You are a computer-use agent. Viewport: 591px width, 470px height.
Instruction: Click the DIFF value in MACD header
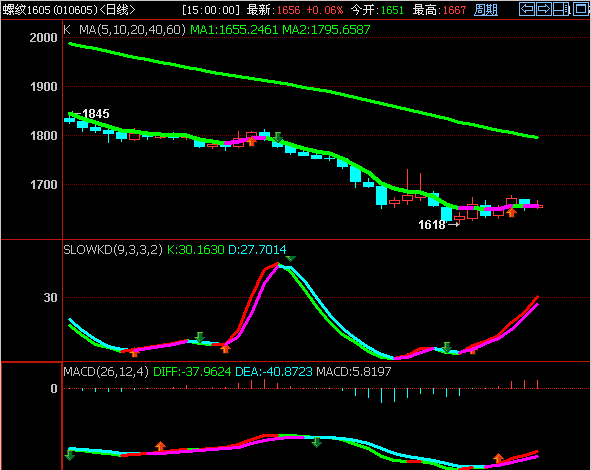[192, 372]
